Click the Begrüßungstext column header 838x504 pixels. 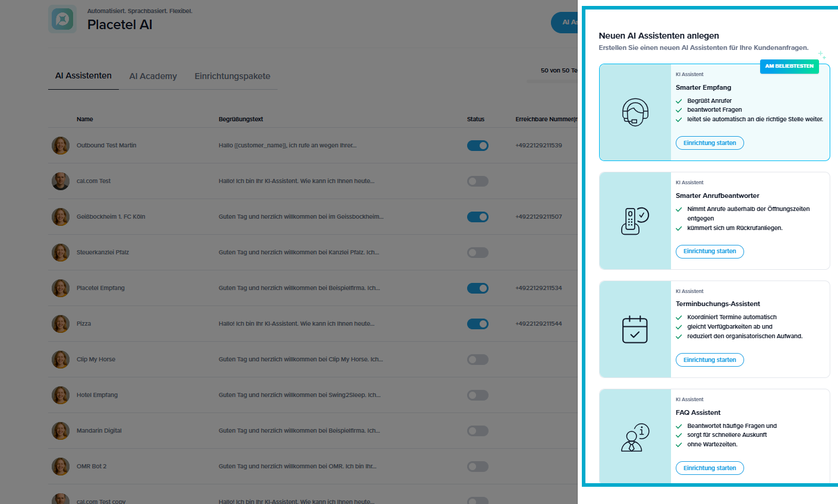[x=241, y=119]
